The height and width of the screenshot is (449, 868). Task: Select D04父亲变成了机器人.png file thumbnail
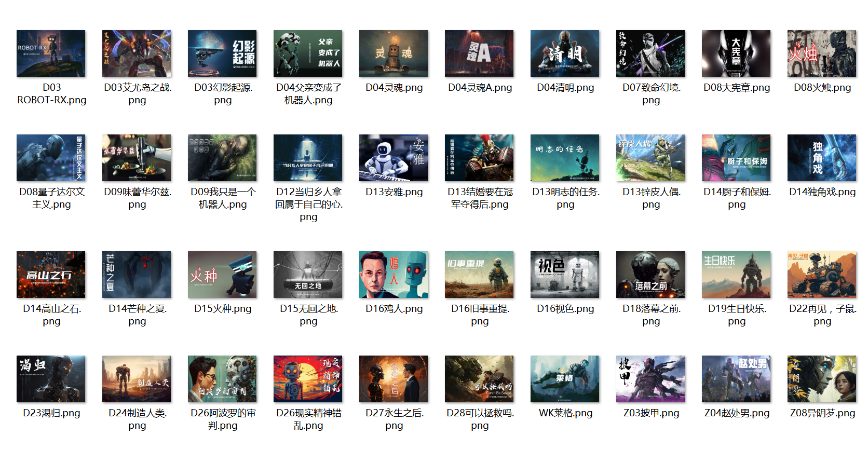pos(308,53)
